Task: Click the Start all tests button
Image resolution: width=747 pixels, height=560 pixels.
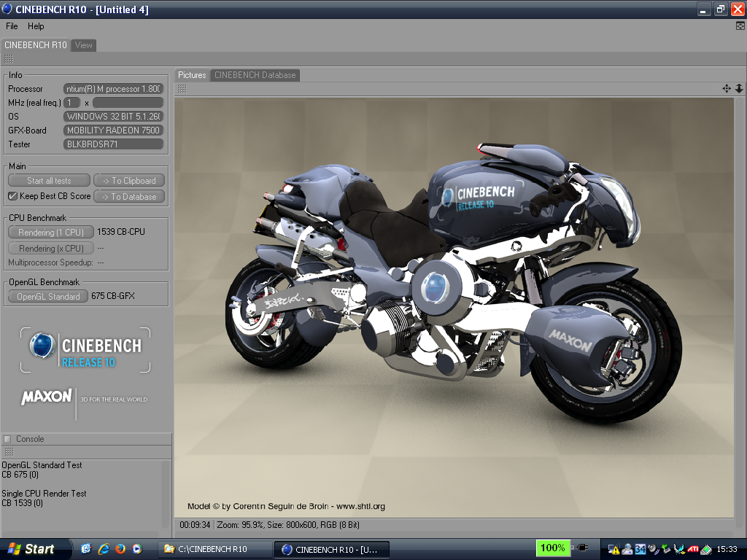Action: 49,181
